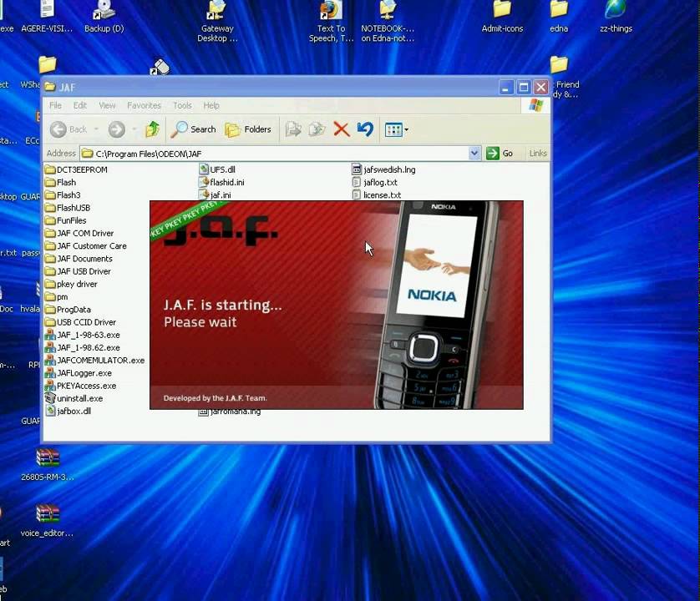
Task: Select JAF_1-98.62.exe file
Action: (x=82, y=347)
